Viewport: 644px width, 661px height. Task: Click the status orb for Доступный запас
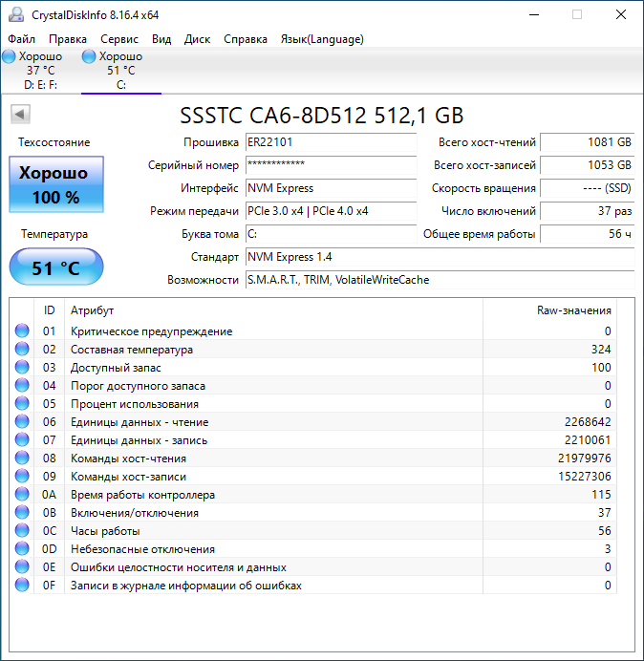22,367
